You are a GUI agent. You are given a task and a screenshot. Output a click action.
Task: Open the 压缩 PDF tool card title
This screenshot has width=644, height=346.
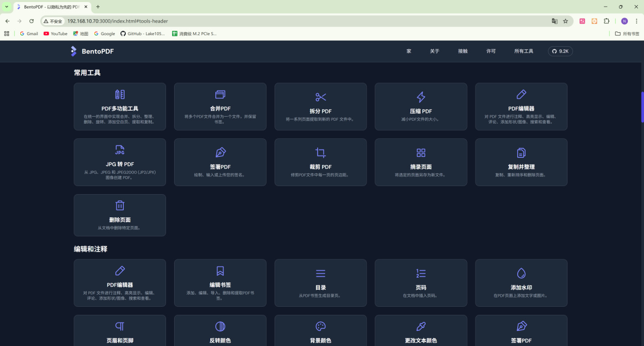[421, 111]
